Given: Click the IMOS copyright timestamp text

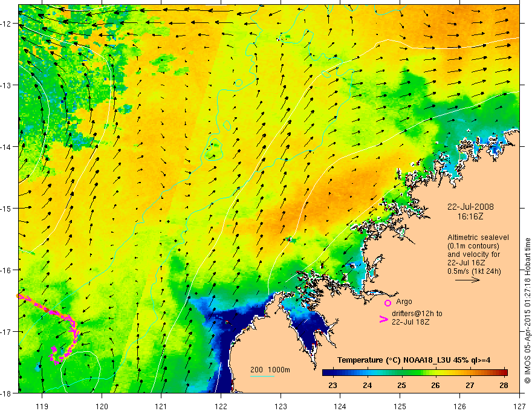Looking at the screenshot, I should click(x=527, y=311).
